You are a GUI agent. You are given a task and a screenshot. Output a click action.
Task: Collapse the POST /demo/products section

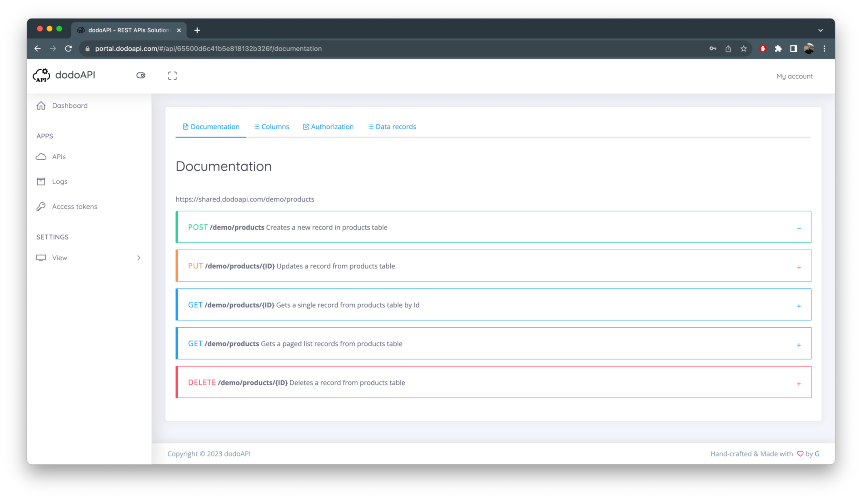799,228
